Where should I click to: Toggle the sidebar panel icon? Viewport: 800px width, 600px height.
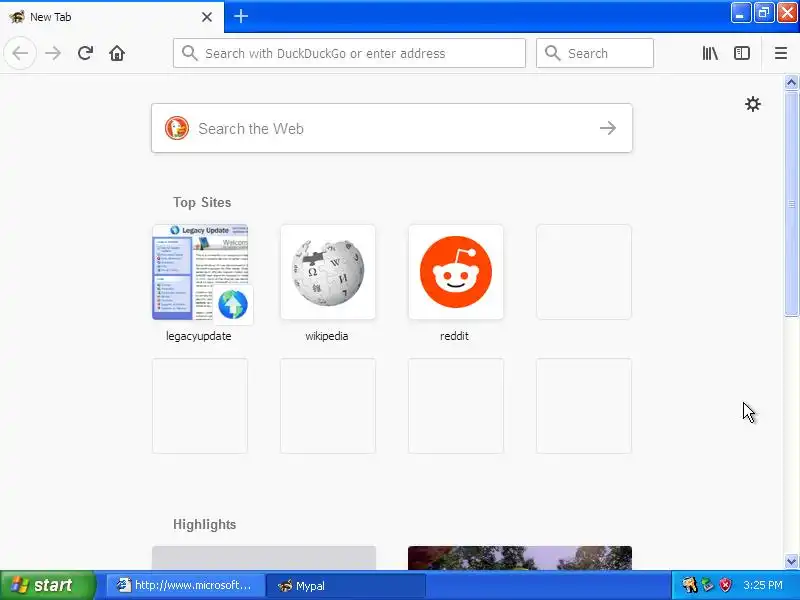point(742,53)
